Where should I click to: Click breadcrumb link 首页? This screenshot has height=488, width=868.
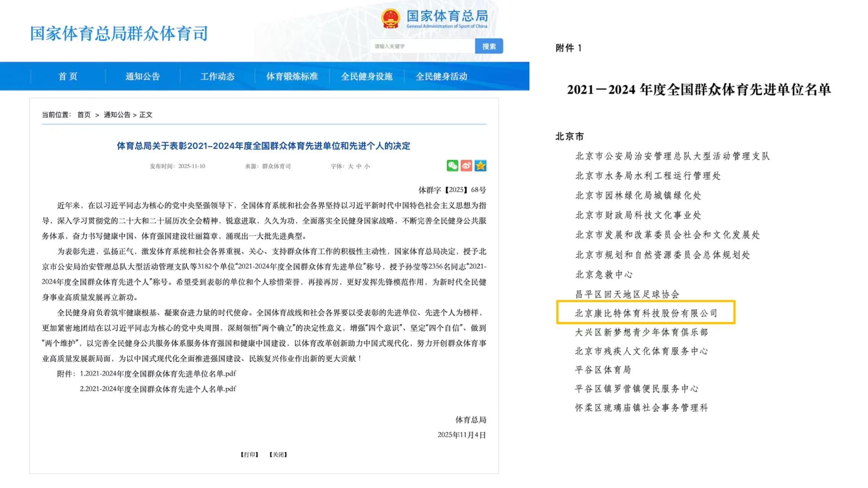(84, 115)
